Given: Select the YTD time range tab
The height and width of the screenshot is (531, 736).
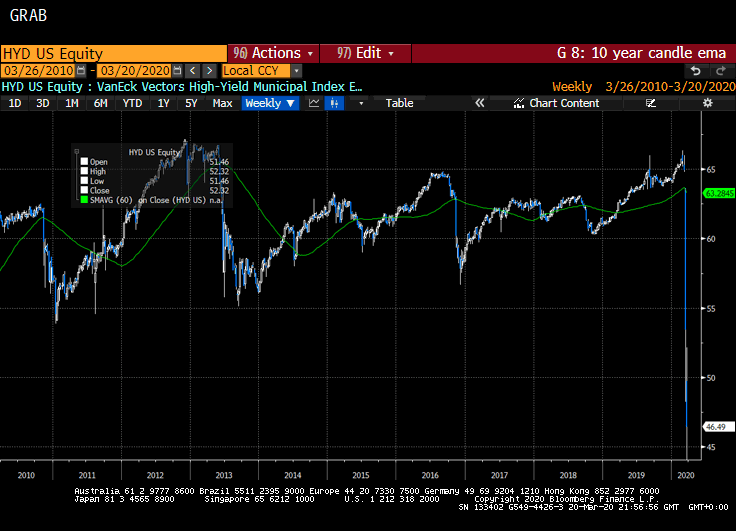Looking at the screenshot, I should coord(132,103).
